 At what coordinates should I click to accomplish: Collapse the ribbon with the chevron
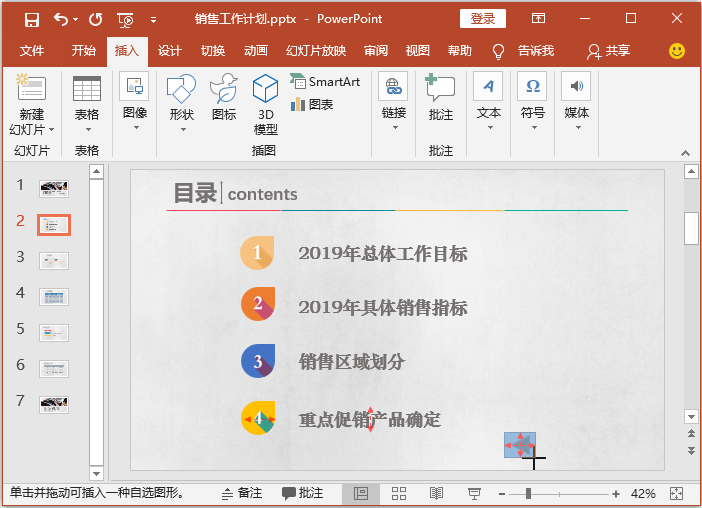coord(685,153)
